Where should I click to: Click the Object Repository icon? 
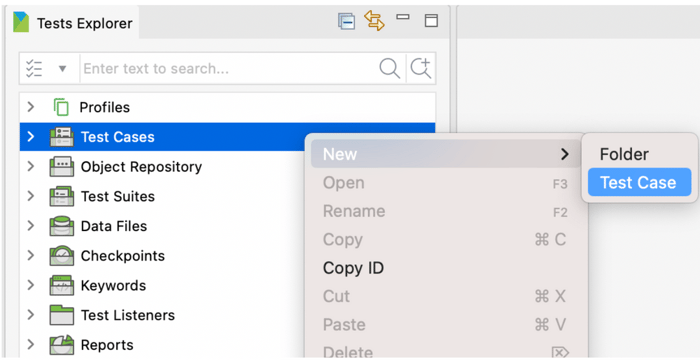click(x=62, y=167)
